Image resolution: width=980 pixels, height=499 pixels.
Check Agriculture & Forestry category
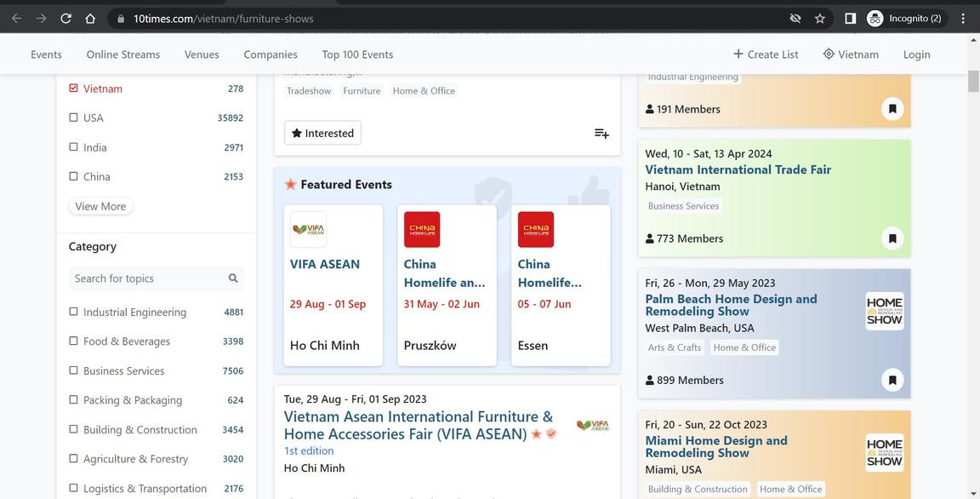pyautogui.click(x=74, y=458)
